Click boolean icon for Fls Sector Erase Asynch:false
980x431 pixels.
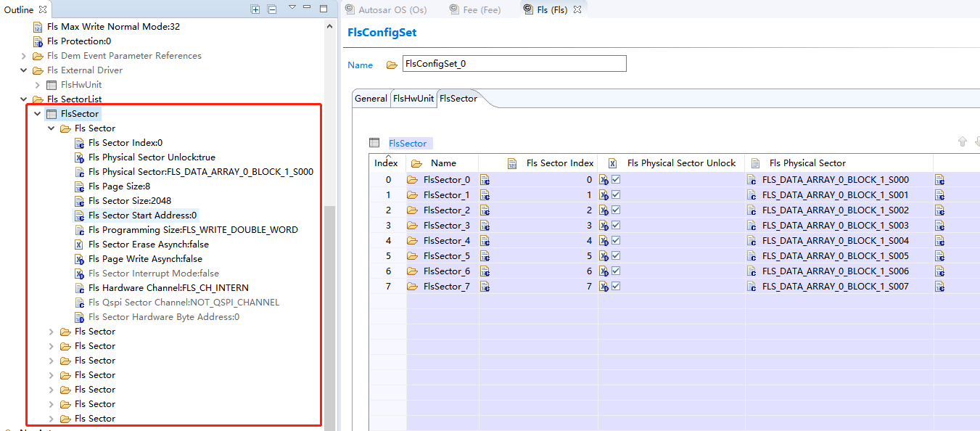tap(80, 245)
